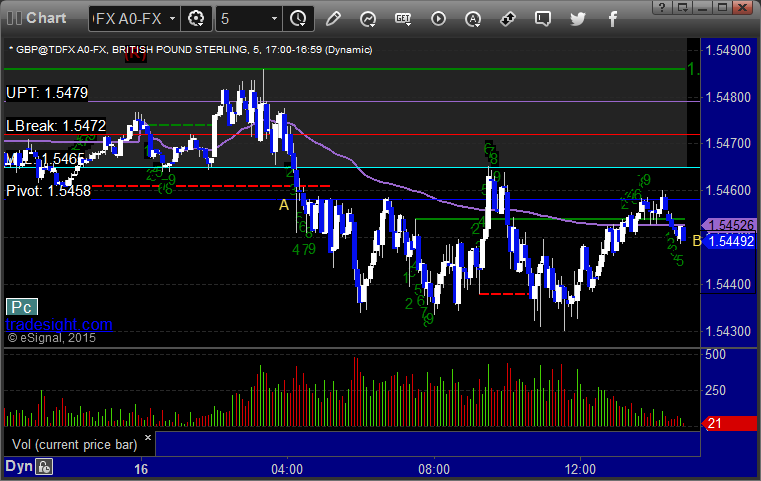Click the help question mark button

[662, 7]
